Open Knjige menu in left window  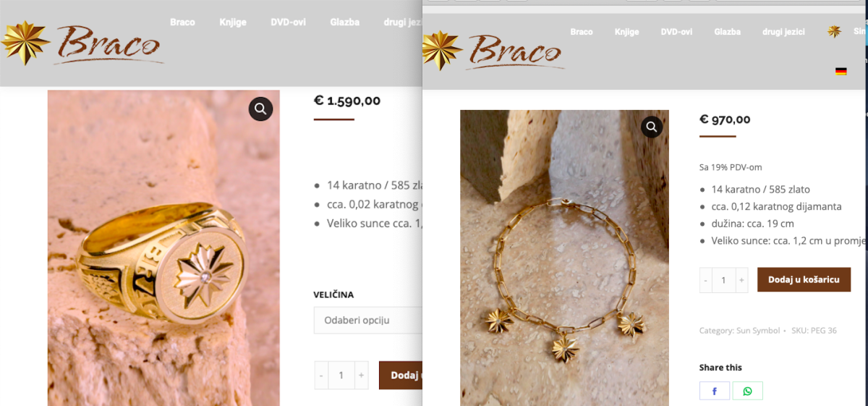pos(233,22)
